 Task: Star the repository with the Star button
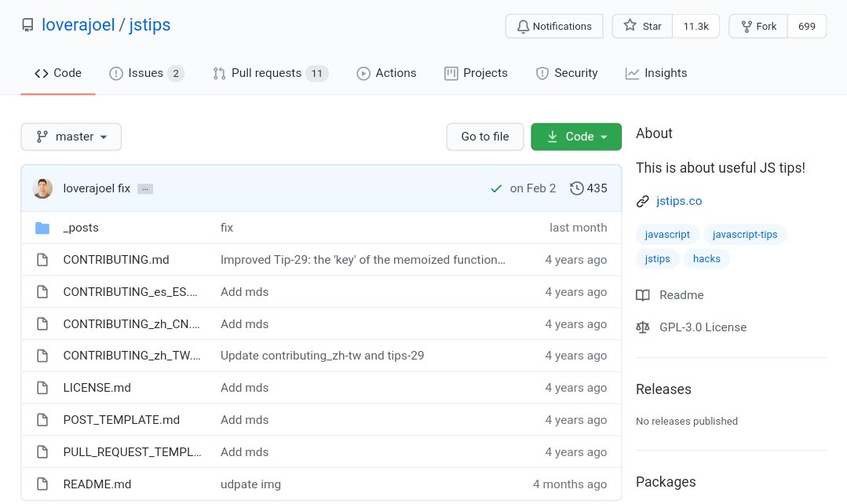point(642,26)
